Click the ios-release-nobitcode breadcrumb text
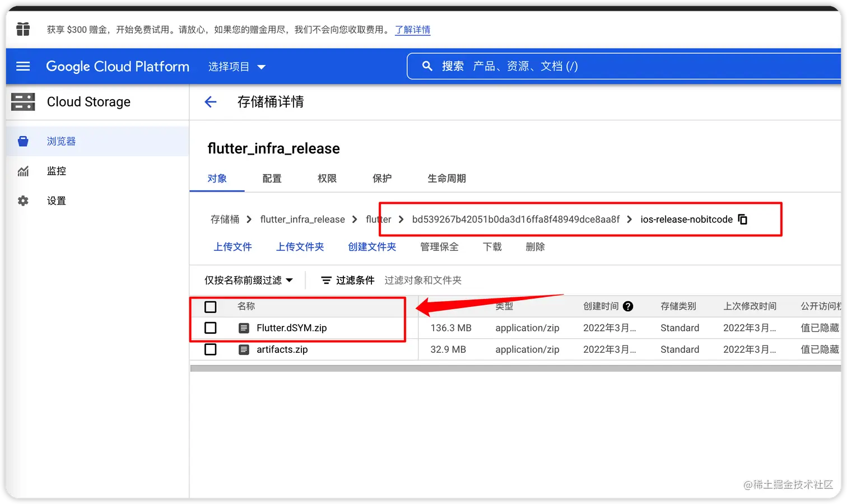This screenshot has height=504, width=847. [687, 219]
